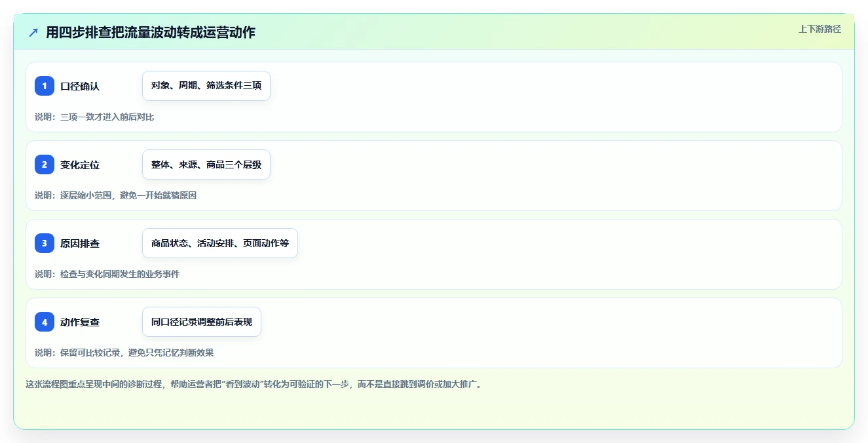Viewport: 868px width, 443px height.
Task: Click step number 3 badge
Action: [45, 243]
